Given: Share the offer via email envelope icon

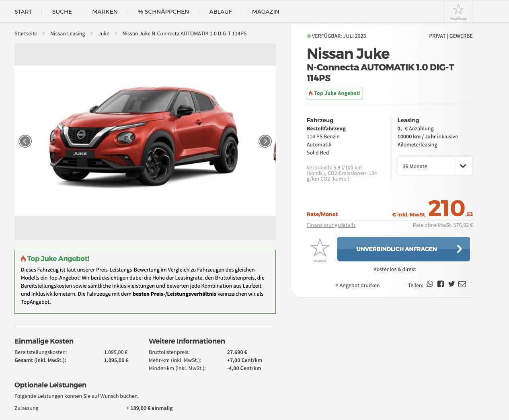Looking at the screenshot, I should 462,284.
